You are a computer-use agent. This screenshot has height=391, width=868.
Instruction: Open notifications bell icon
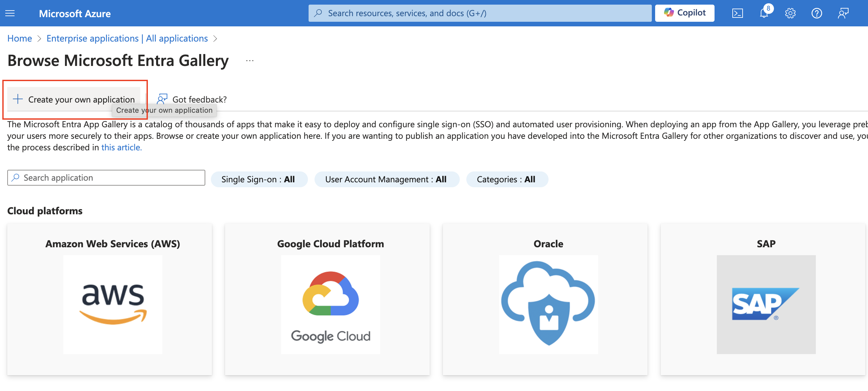(764, 13)
